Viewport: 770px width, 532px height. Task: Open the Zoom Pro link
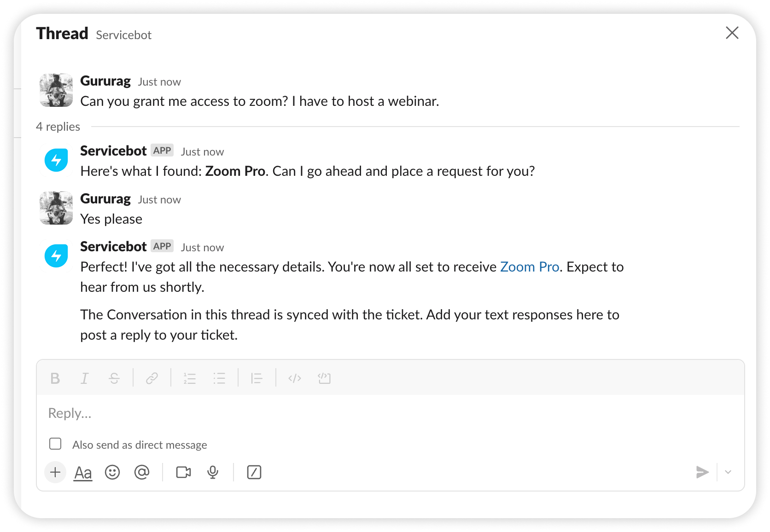click(530, 267)
